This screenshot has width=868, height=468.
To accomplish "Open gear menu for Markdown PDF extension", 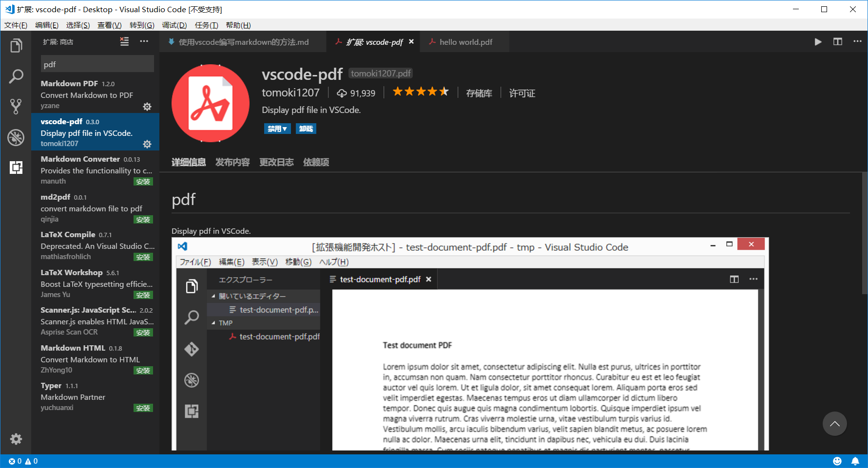I will point(147,107).
